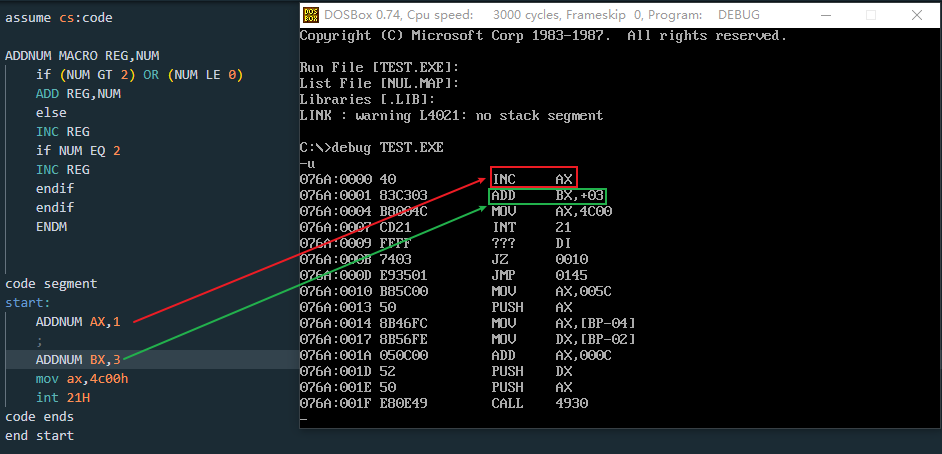Click the machine code bytes E80E49

[404, 403]
